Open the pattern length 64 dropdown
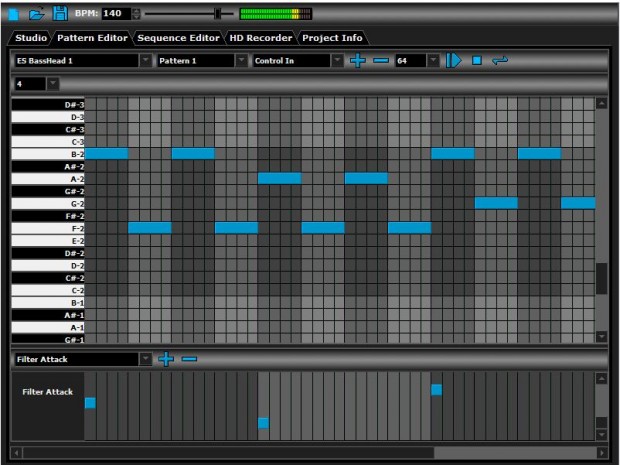The image size is (620, 465). click(433, 60)
